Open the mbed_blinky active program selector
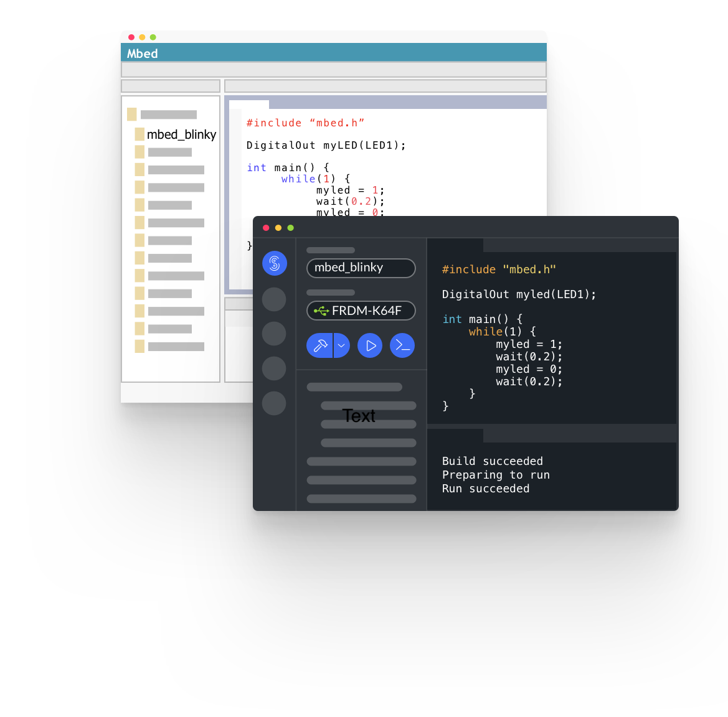The width and height of the screenshot is (728, 717). pos(361,268)
